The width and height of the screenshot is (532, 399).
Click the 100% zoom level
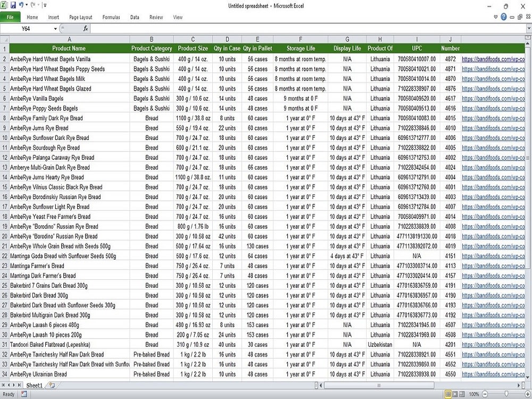(474, 394)
